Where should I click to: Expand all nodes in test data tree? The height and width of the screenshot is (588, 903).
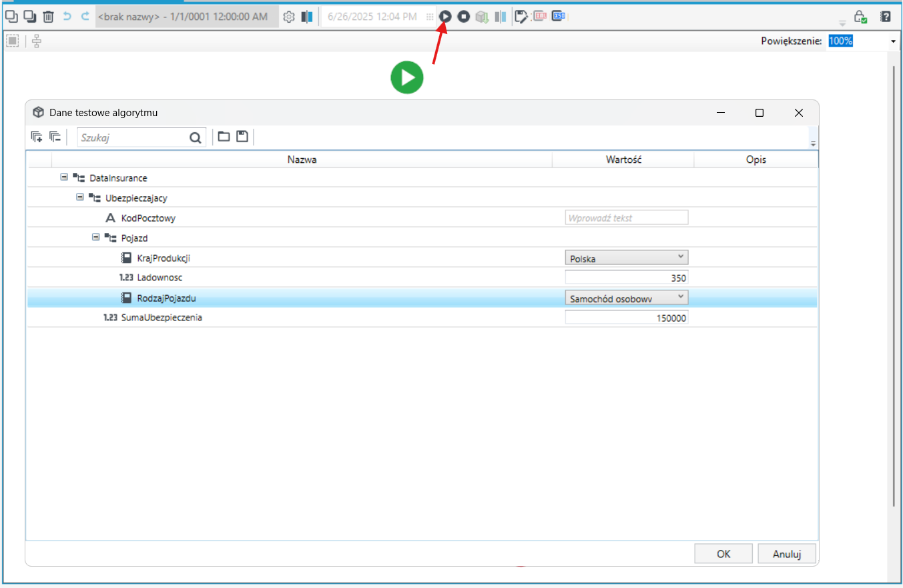click(37, 137)
